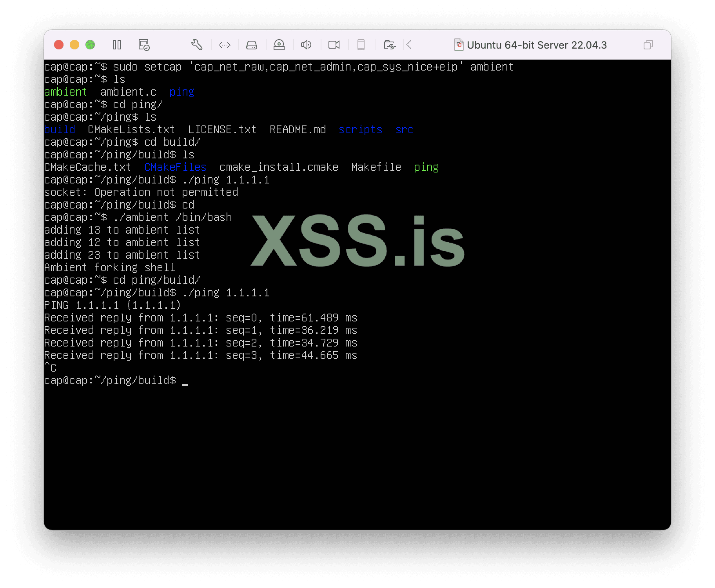Image resolution: width=715 pixels, height=588 pixels.
Task: Minimize the VM window with the yellow button
Action: (x=74, y=45)
